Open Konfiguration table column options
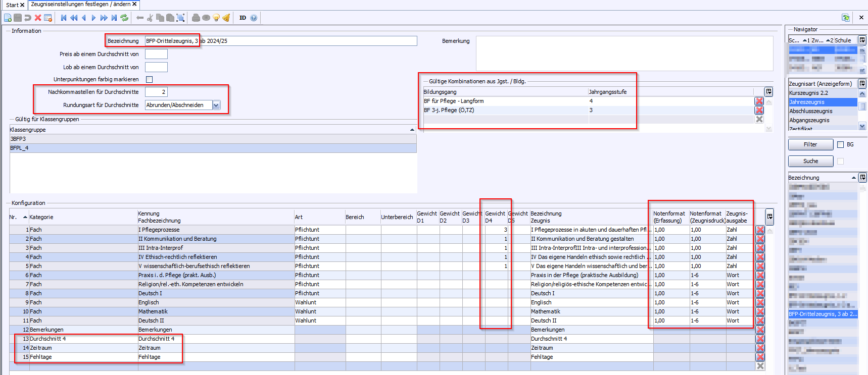Image resolution: width=868 pixels, height=375 pixels. pyautogui.click(x=769, y=217)
